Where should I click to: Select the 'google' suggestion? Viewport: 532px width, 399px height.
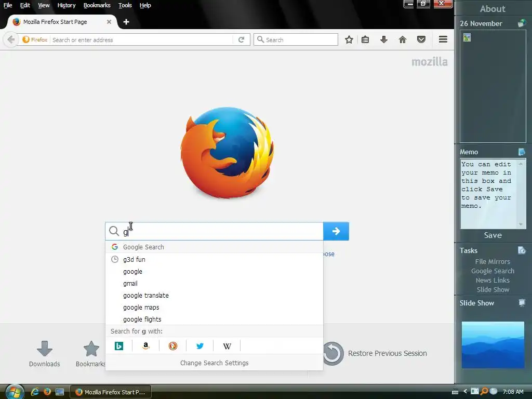(x=214, y=271)
